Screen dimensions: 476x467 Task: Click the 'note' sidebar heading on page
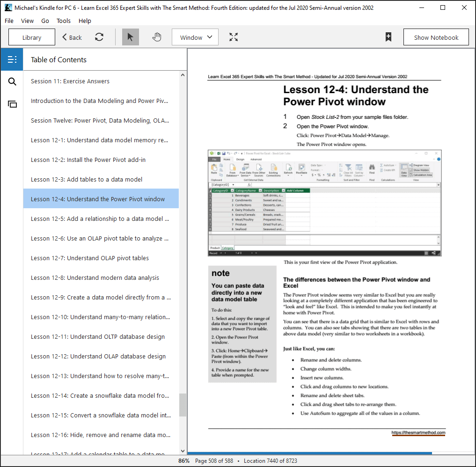pos(220,273)
